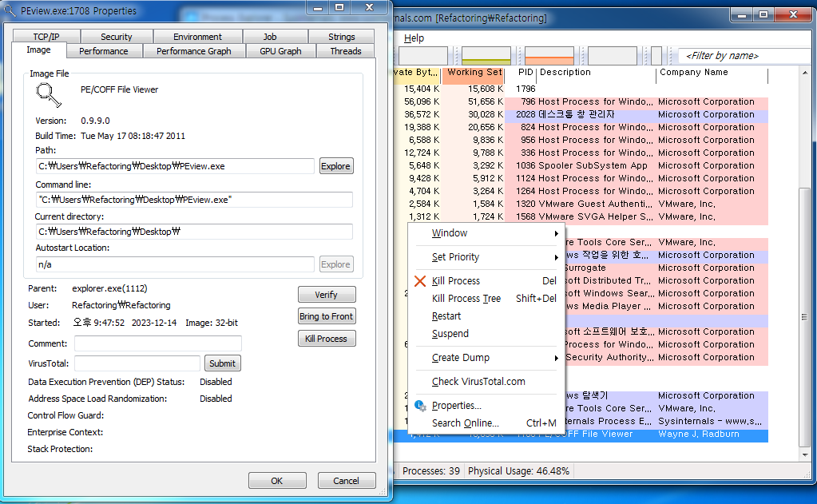Image resolution: width=817 pixels, height=504 pixels.
Task: Click OK in the Properties dialog
Action: click(277, 481)
